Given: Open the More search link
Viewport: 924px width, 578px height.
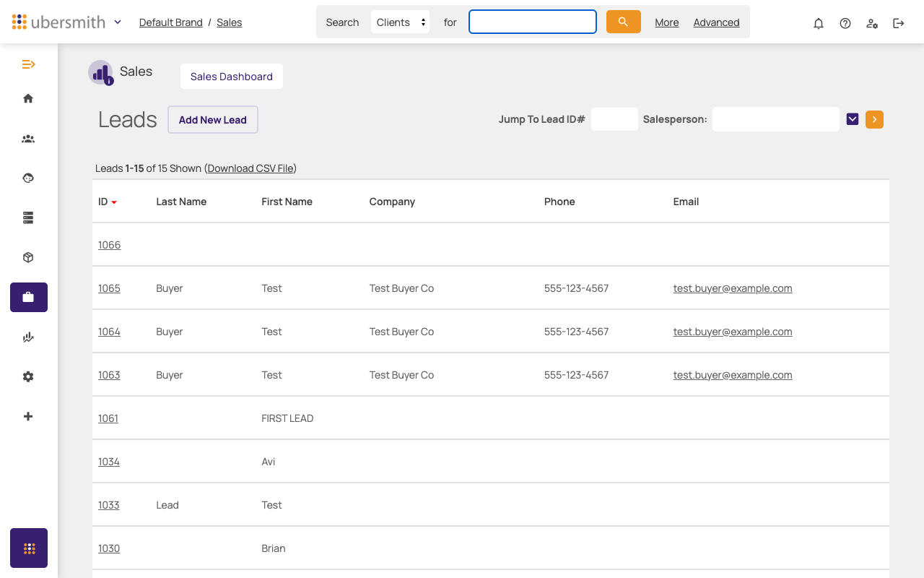Looking at the screenshot, I should coord(667,22).
